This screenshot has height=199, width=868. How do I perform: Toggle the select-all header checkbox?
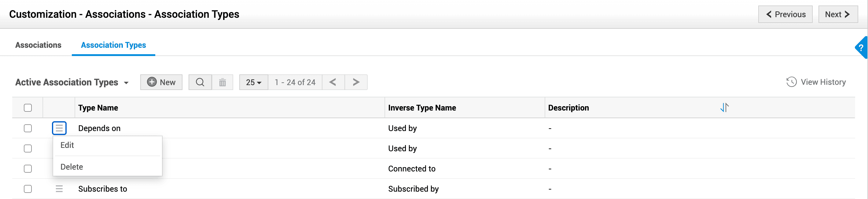[28, 108]
